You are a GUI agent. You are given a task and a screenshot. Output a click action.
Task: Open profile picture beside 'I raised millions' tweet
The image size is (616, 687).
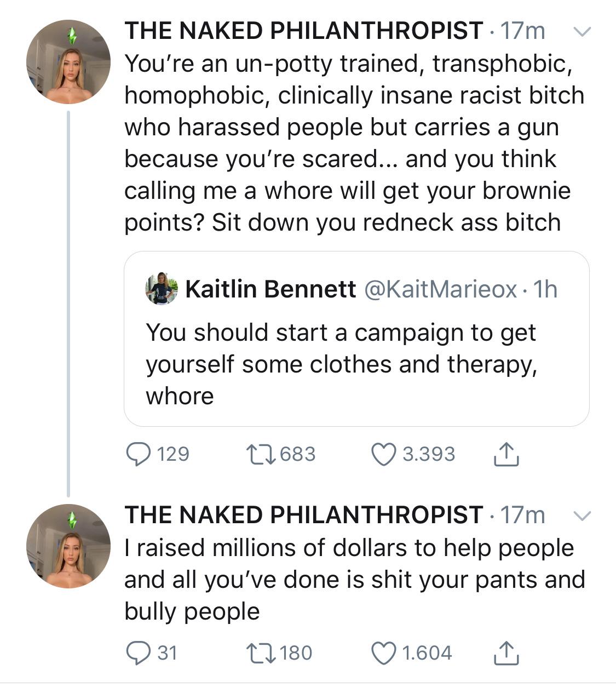(68, 546)
